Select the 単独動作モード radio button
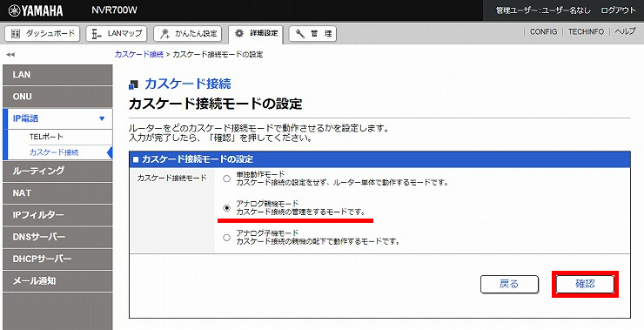This screenshot has height=330, width=644. coord(227,178)
